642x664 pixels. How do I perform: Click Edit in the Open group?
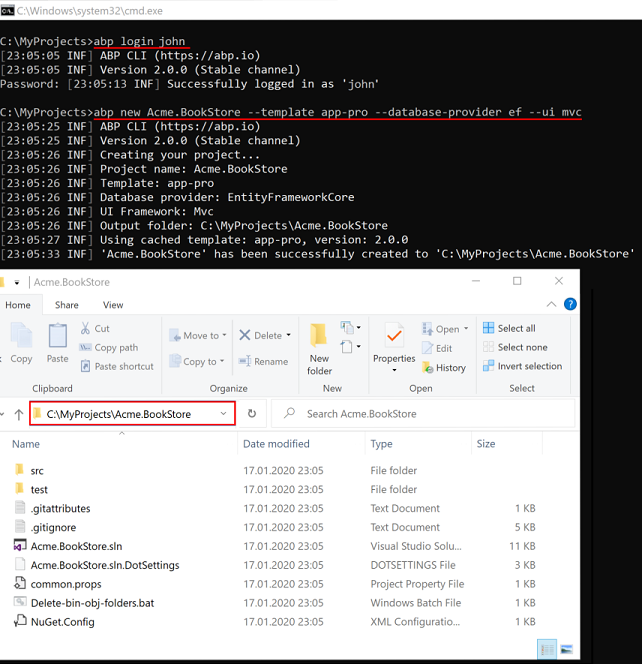pyautogui.click(x=437, y=349)
